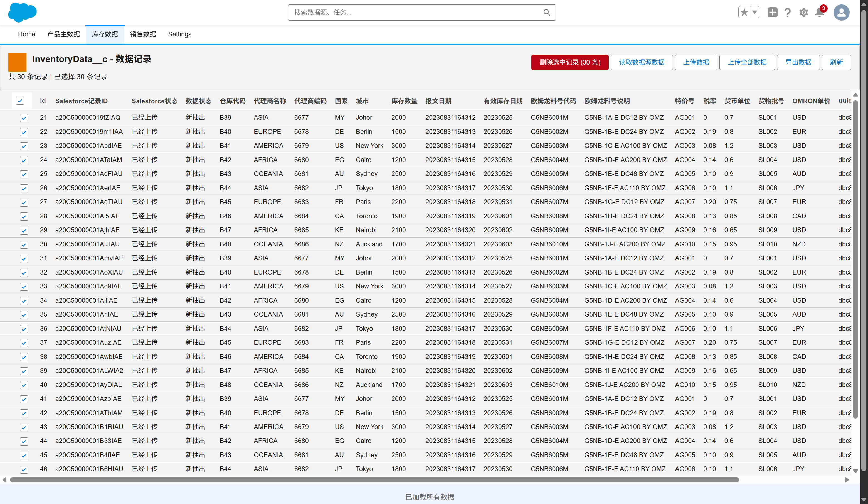Expand the favorites dropdown arrow
The width and height of the screenshot is (868, 504).
(x=754, y=12)
